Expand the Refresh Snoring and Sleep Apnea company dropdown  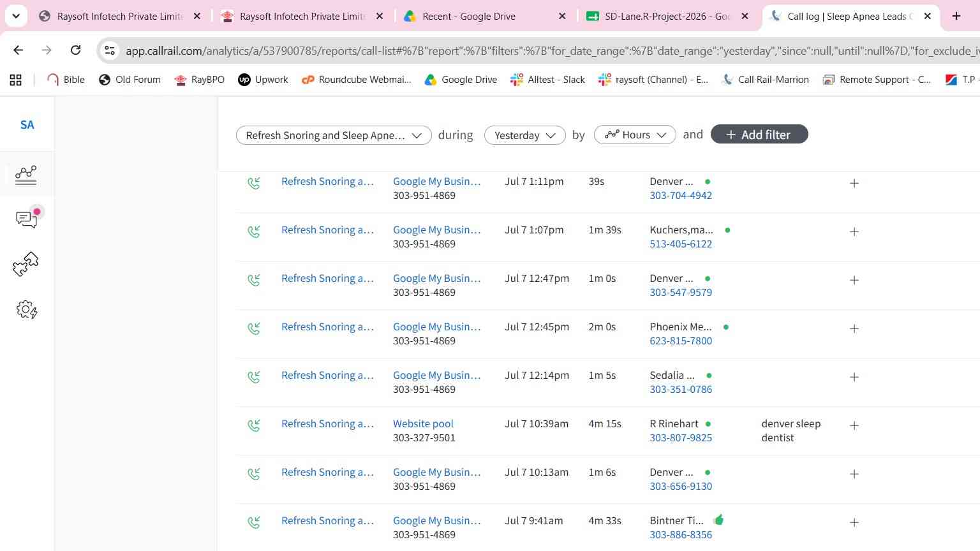[334, 135]
